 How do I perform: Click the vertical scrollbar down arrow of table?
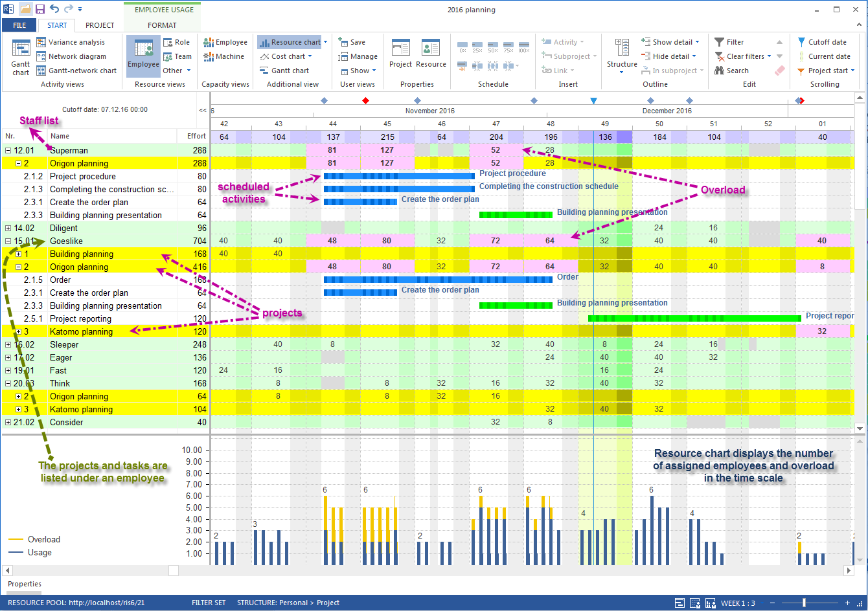(x=860, y=428)
